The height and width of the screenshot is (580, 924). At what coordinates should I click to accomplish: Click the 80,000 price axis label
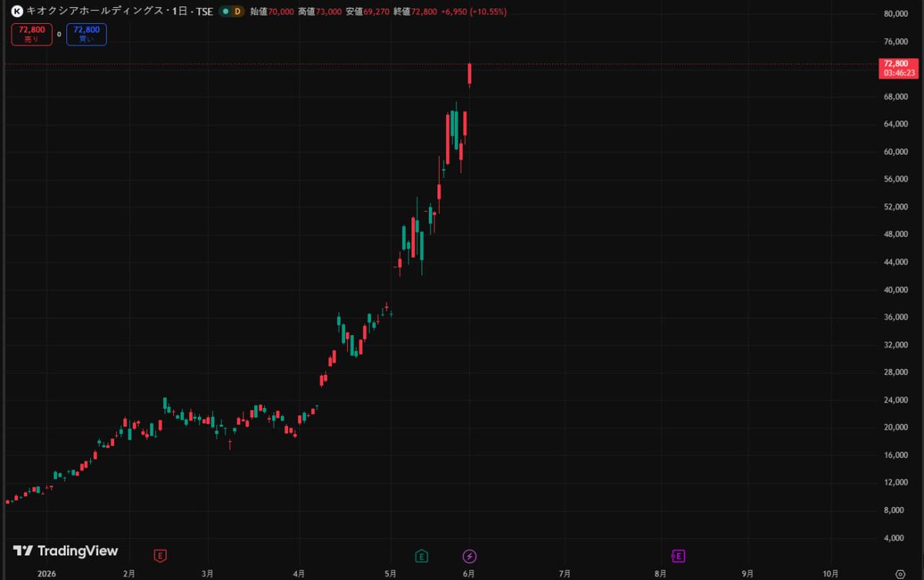pos(898,14)
